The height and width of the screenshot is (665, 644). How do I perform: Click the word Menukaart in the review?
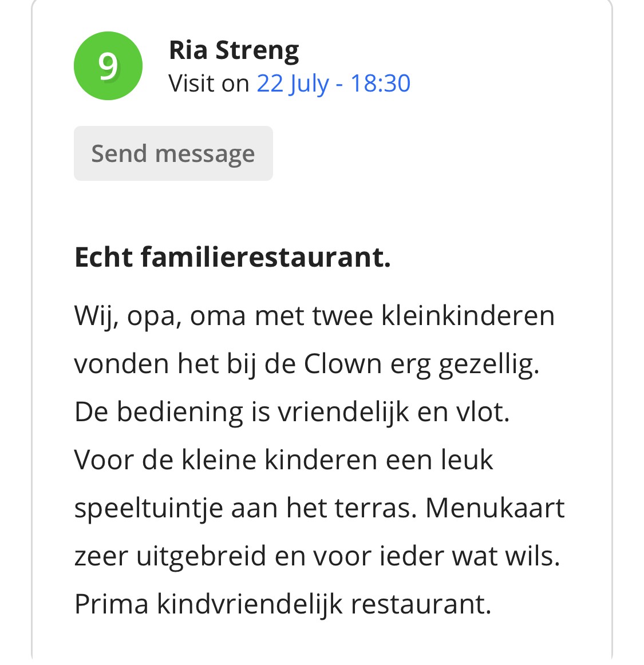495,508
